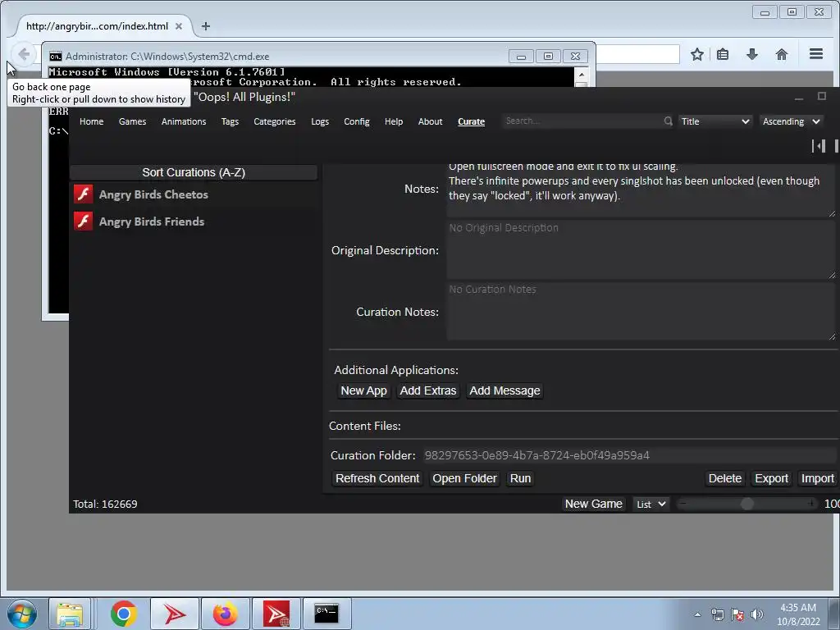
Task: Delete the selected curation
Action: [x=725, y=478]
